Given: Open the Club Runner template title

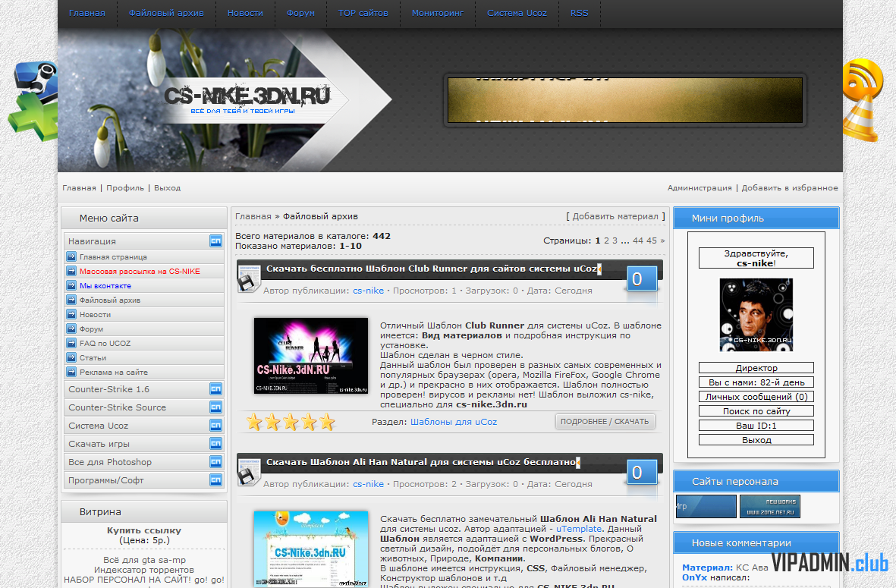Looking at the screenshot, I should (432, 269).
